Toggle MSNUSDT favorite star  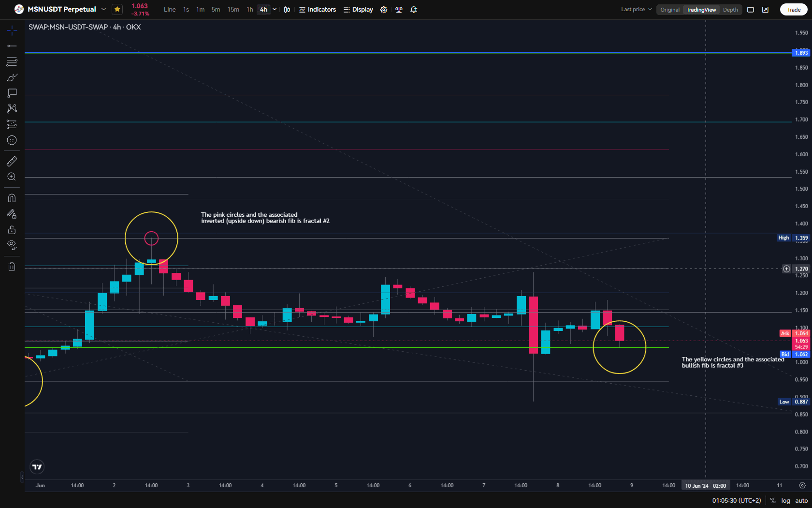[x=117, y=9]
